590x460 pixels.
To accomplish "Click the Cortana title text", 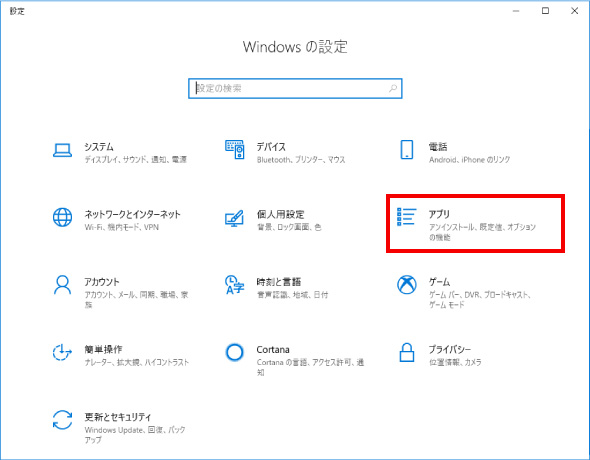I will click(x=273, y=349).
